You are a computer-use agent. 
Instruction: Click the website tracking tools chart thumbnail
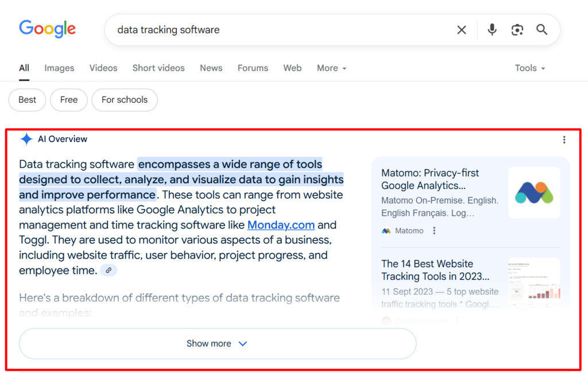(x=534, y=283)
